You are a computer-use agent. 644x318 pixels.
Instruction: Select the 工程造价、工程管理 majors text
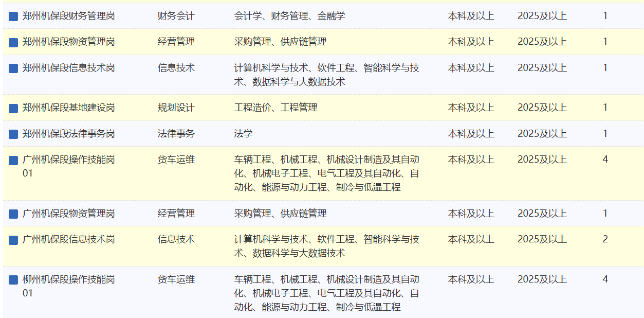click(x=275, y=108)
